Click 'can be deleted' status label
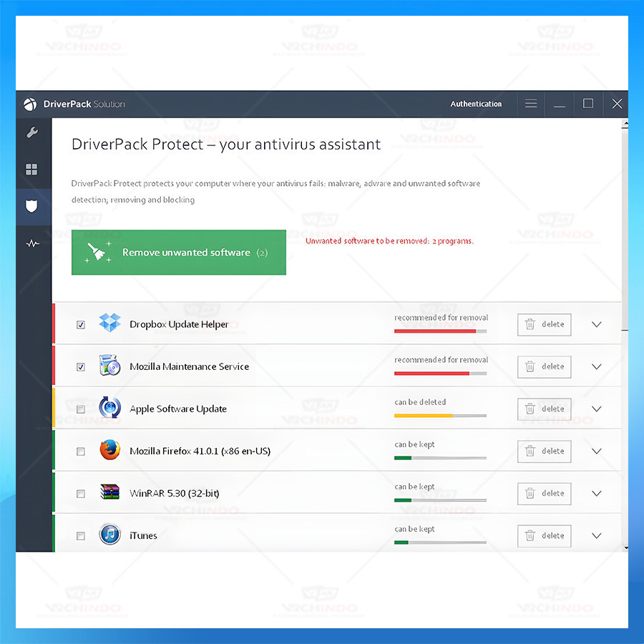 click(x=420, y=402)
